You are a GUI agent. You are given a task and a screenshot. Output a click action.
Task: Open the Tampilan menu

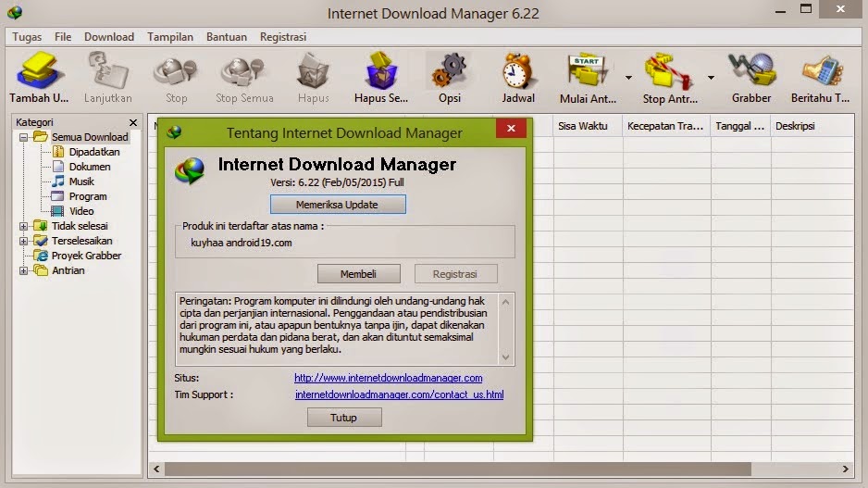pyautogui.click(x=170, y=37)
